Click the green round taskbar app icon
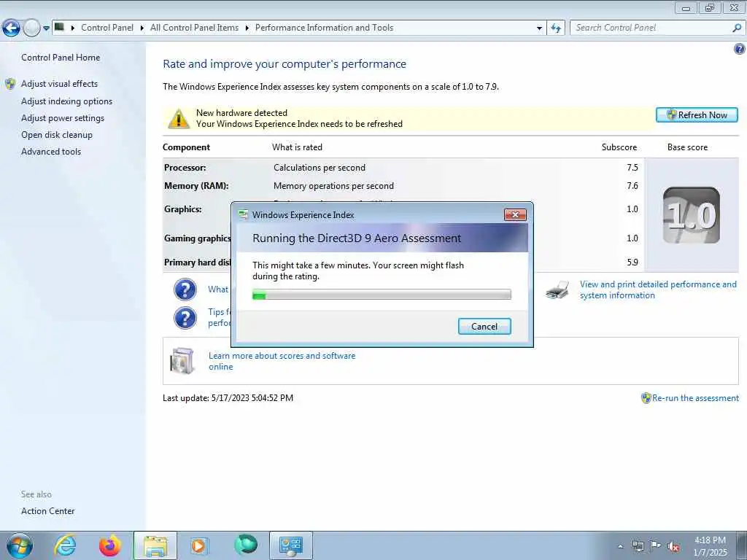This screenshot has height=560, width=747. (246, 545)
